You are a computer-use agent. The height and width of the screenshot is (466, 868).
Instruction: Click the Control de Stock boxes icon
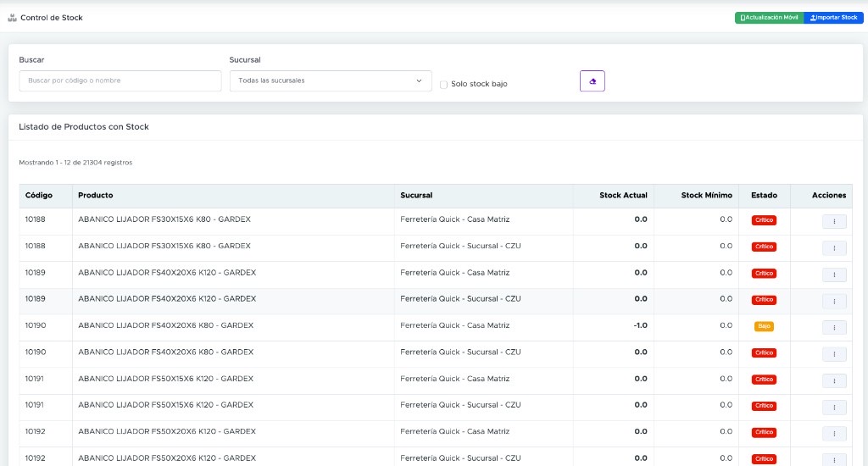click(12, 18)
